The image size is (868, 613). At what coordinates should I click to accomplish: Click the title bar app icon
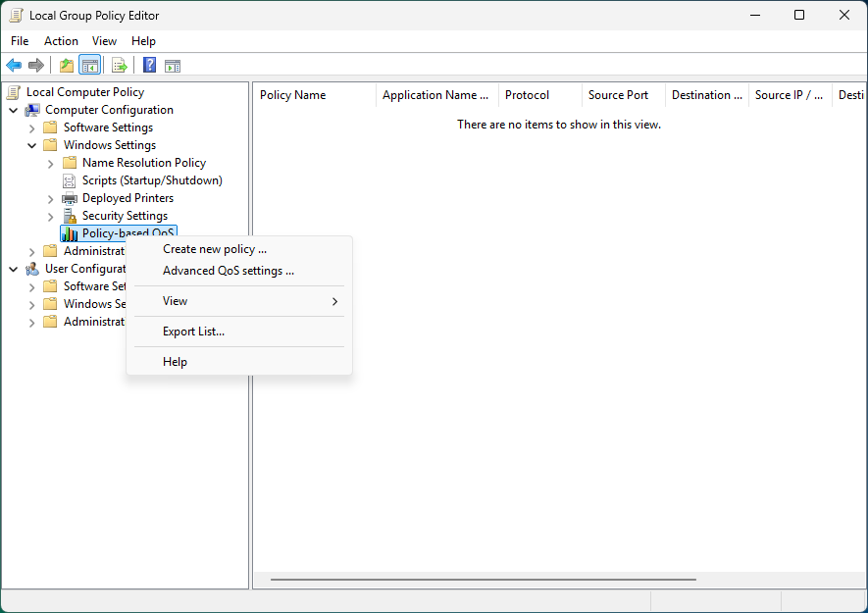[x=16, y=16]
